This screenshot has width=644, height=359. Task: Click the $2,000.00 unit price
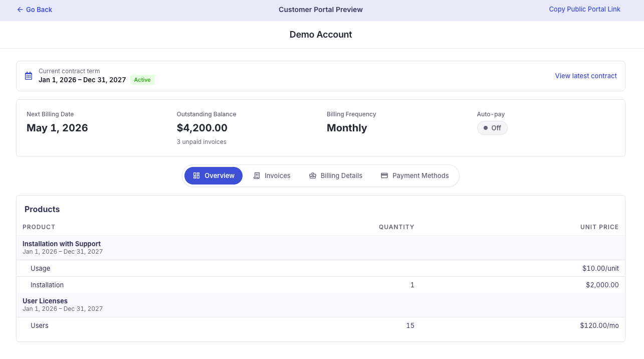coord(602,285)
